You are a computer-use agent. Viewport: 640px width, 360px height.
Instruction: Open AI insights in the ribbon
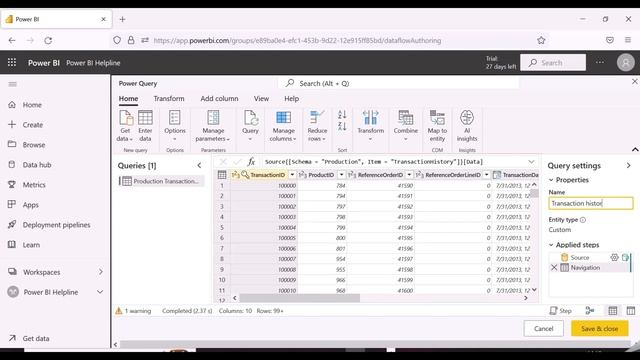(467, 126)
